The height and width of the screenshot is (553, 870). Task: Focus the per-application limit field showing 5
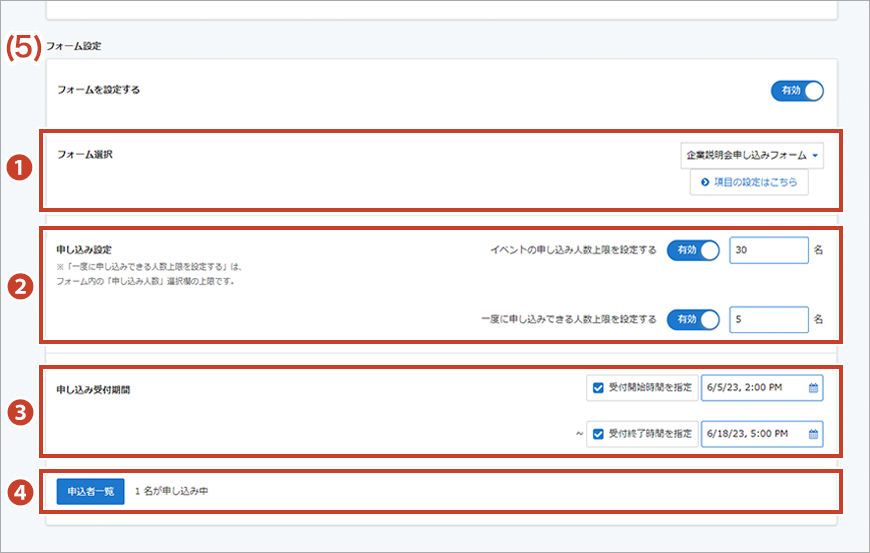coord(767,320)
